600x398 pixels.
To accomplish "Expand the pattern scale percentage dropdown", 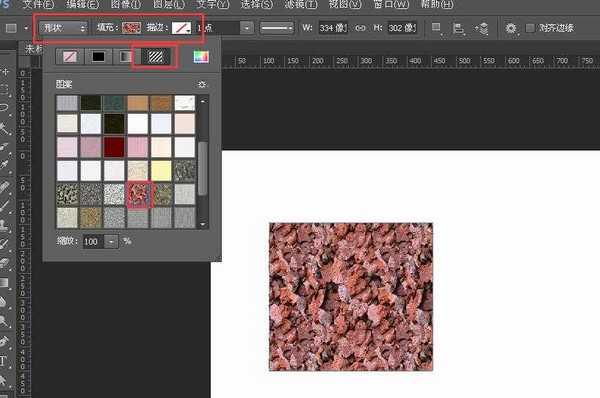I will point(111,241).
